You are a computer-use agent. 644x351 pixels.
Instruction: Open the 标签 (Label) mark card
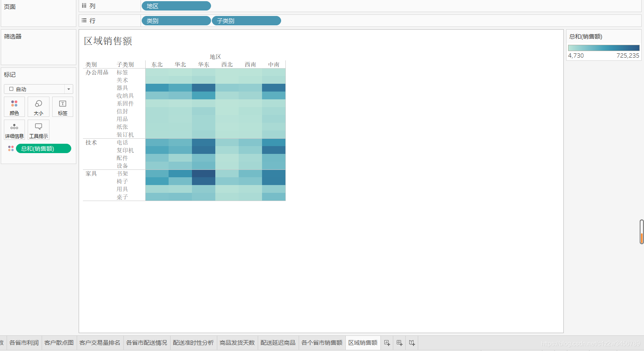(x=63, y=107)
